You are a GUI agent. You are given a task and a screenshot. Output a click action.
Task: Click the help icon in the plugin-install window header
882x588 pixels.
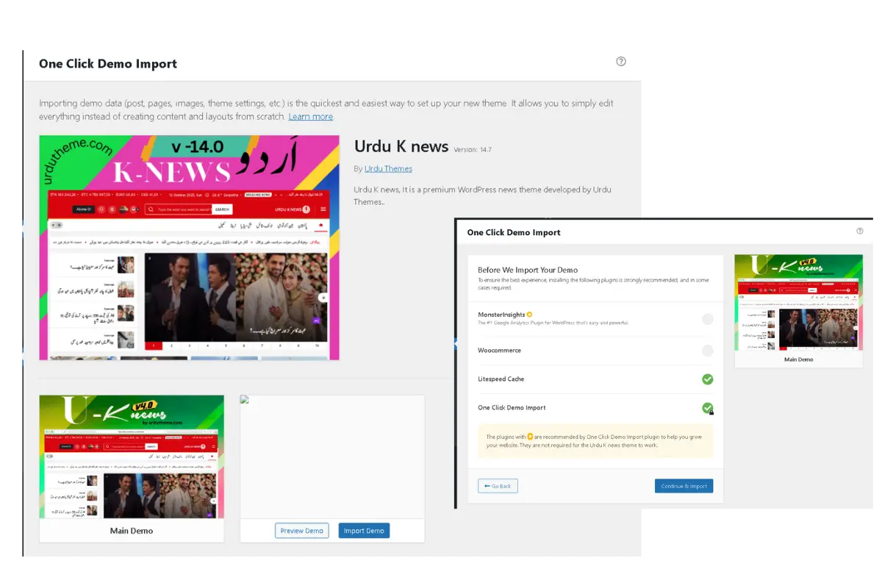[x=860, y=231]
